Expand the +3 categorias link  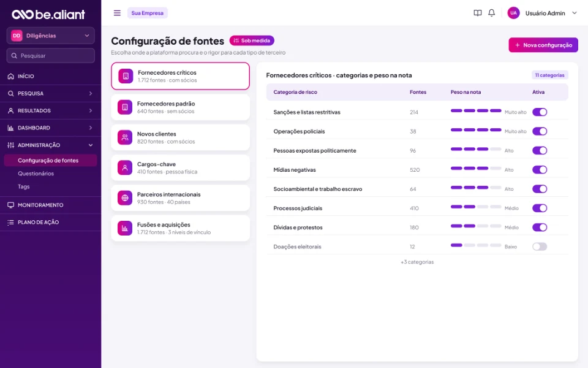pos(417,262)
